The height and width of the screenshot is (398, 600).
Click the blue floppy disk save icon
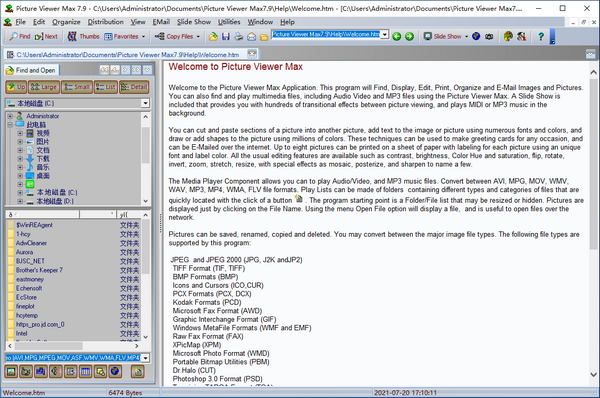click(226, 37)
